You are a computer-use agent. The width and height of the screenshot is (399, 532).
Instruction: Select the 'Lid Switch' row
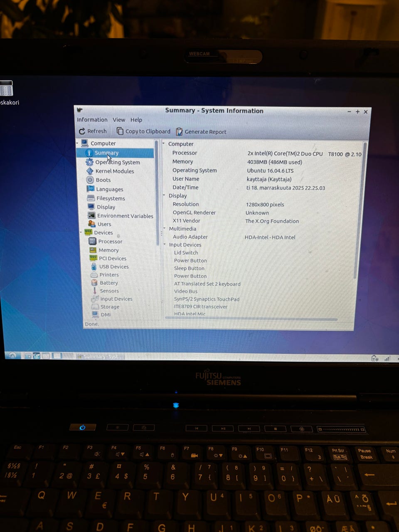(x=186, y=252)
